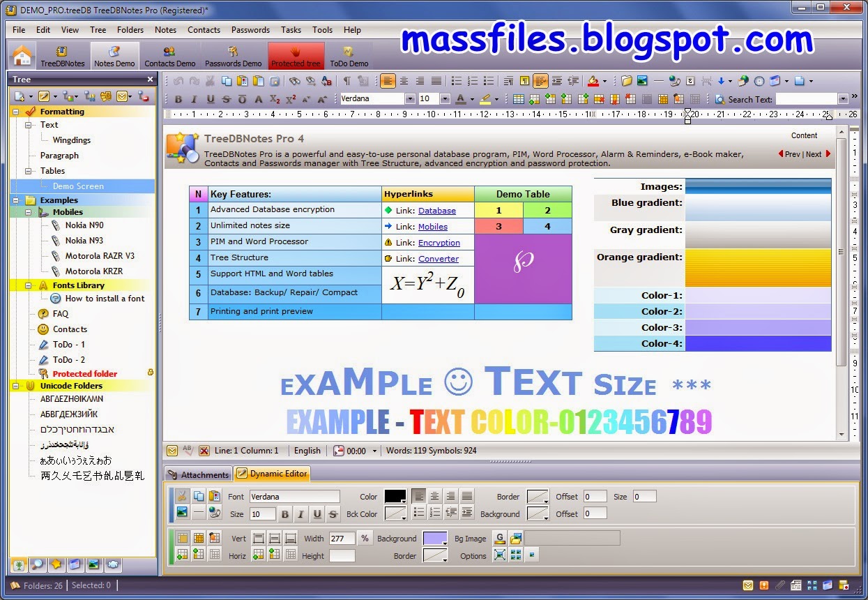
Task: Click the bullet list icon in top toolbar
Action: 456,81
